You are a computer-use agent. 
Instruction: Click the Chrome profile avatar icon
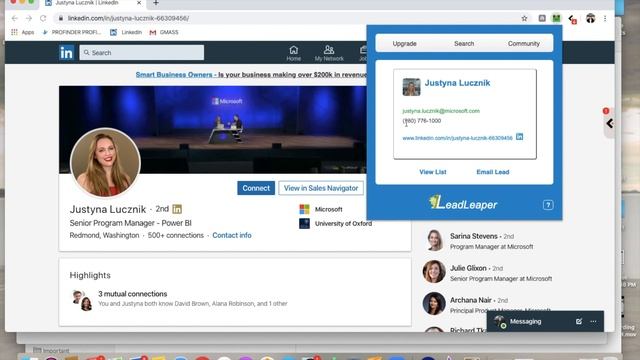click(x=590, y=18)
